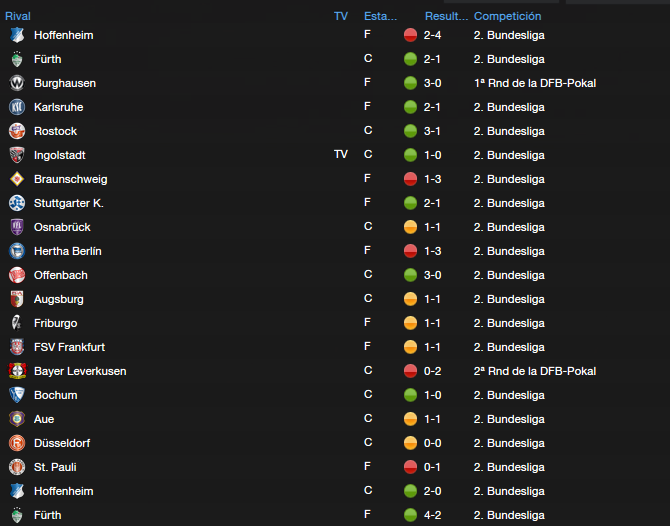
Task: Click the St. Pauli club crest
Action: [x=17, y=467]
